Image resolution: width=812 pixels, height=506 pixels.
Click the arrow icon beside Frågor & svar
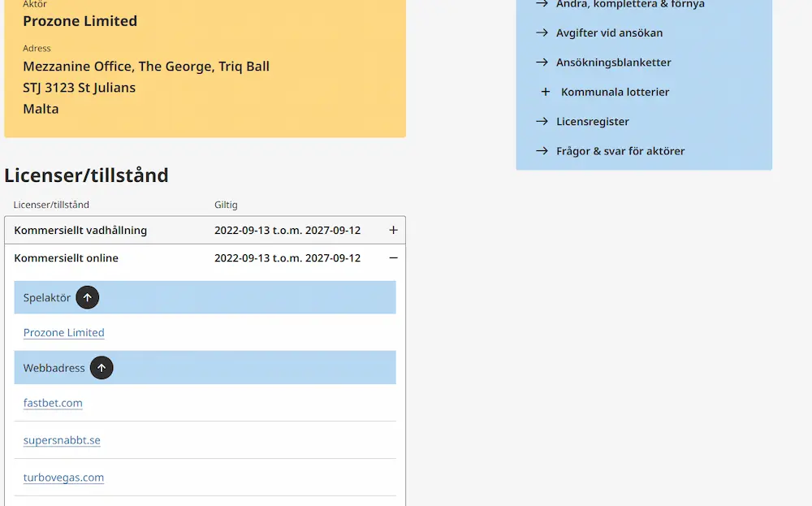point(542,151)
